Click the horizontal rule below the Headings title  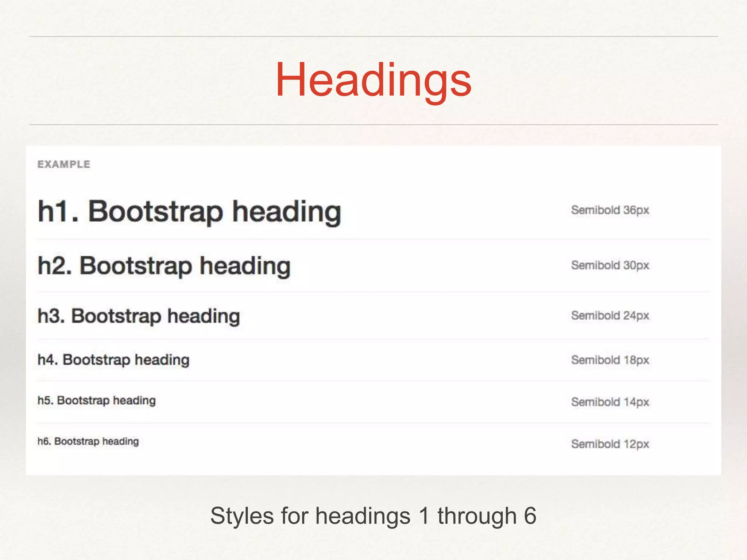[373, 125]
